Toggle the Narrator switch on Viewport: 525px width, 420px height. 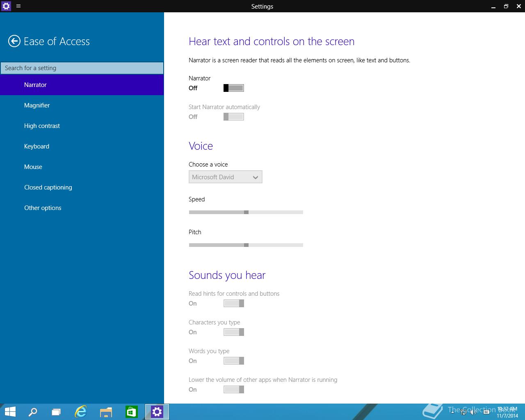pos(234,88)
